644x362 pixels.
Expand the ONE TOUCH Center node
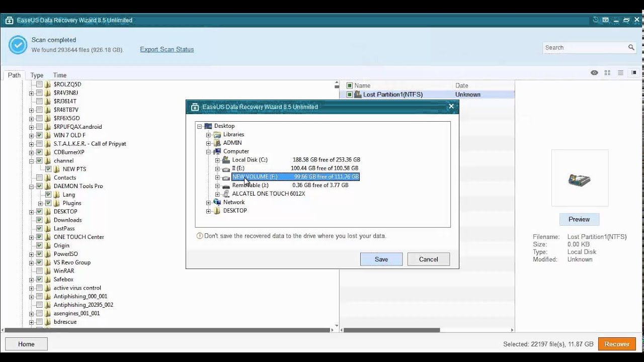[x=31, y=237]
